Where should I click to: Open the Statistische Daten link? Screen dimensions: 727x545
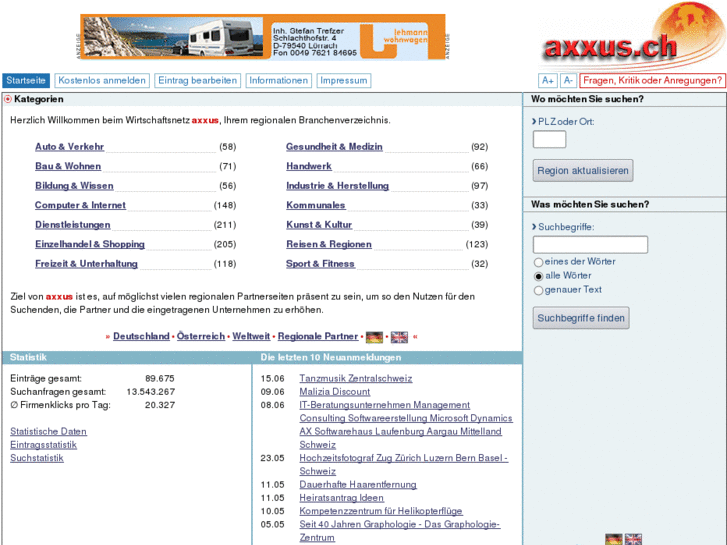tap(48, 431)
